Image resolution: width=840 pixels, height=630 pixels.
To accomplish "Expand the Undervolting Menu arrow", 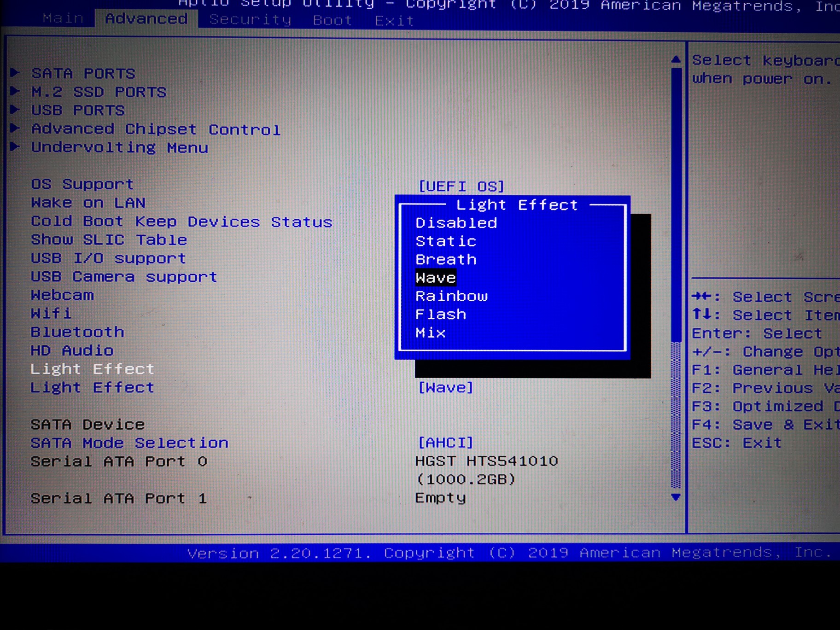I will pyautogui.click(x=15, y=146).
